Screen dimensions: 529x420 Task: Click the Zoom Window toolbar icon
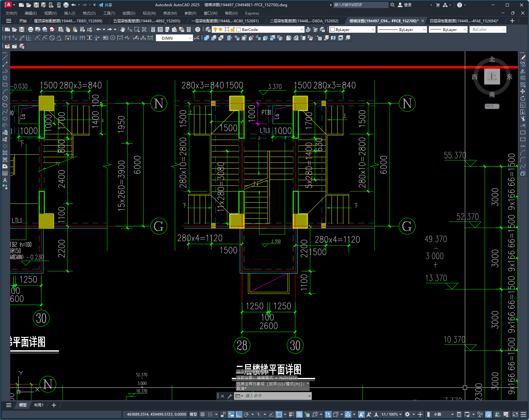click(x=137, y=29)
